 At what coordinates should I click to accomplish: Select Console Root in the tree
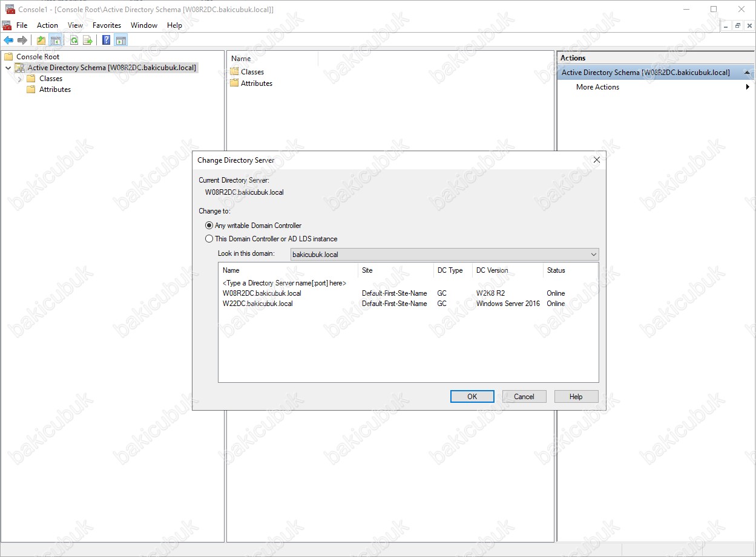point(38,57)
